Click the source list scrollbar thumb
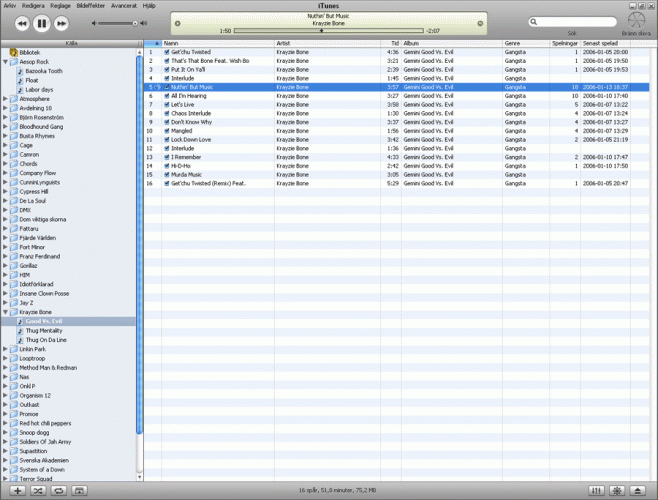The height and width of the screenshot is (500, 658). coord(139,246)
